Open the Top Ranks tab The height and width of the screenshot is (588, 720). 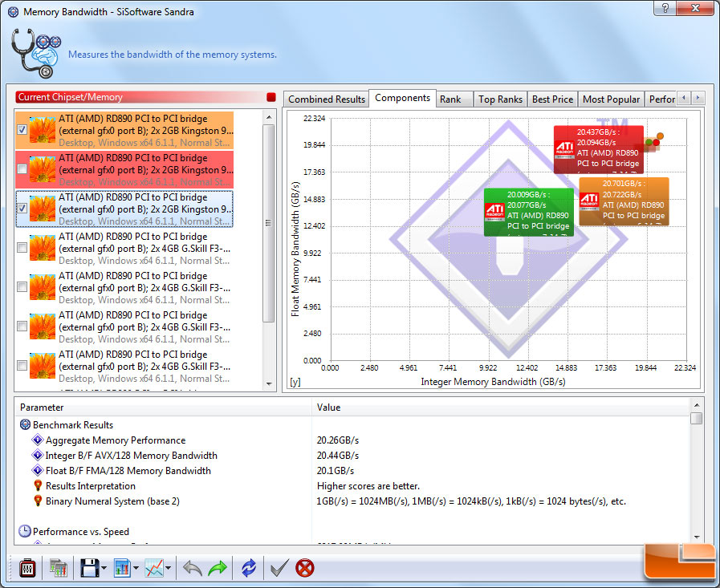(x=500, y=99)
